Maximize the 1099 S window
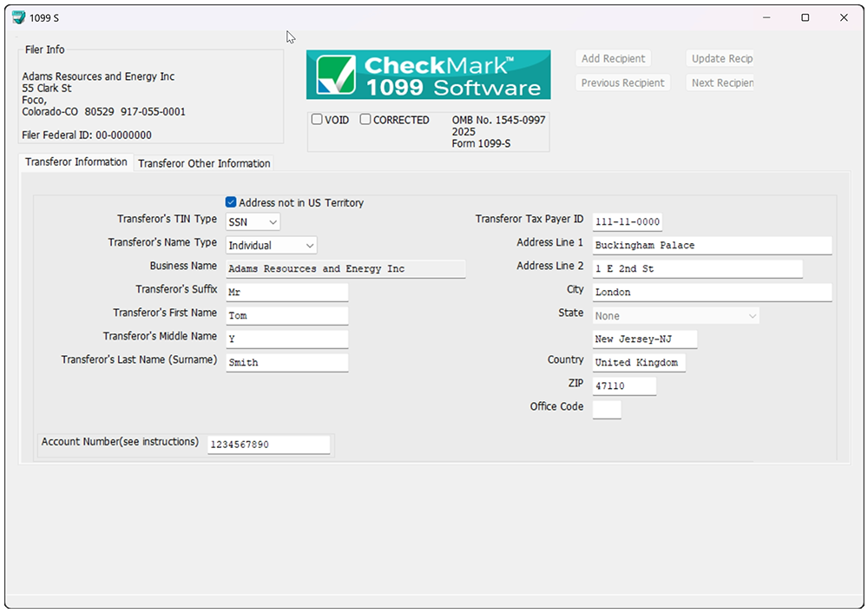This screenshot has height=613, width=868. (806, 17)
